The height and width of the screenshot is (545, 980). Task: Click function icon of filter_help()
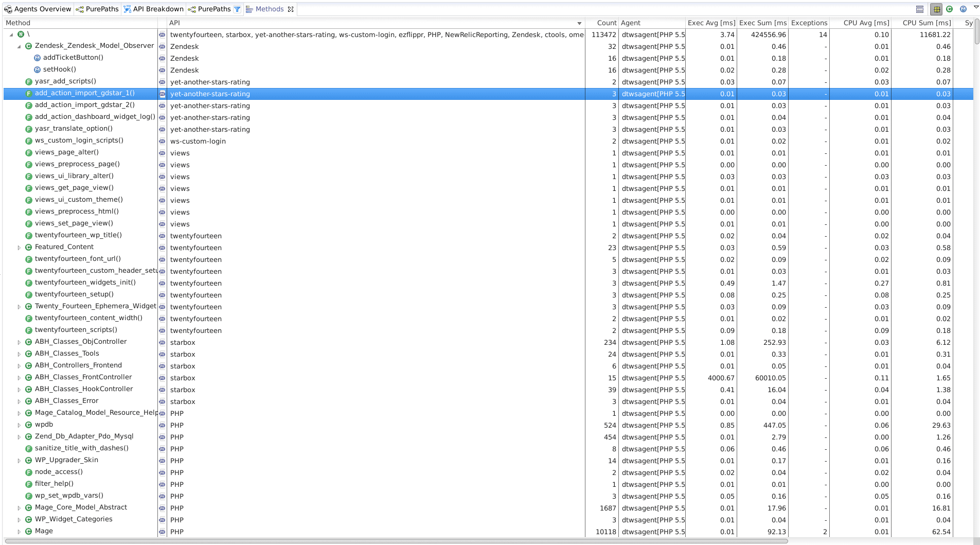[x=29, y=484]
